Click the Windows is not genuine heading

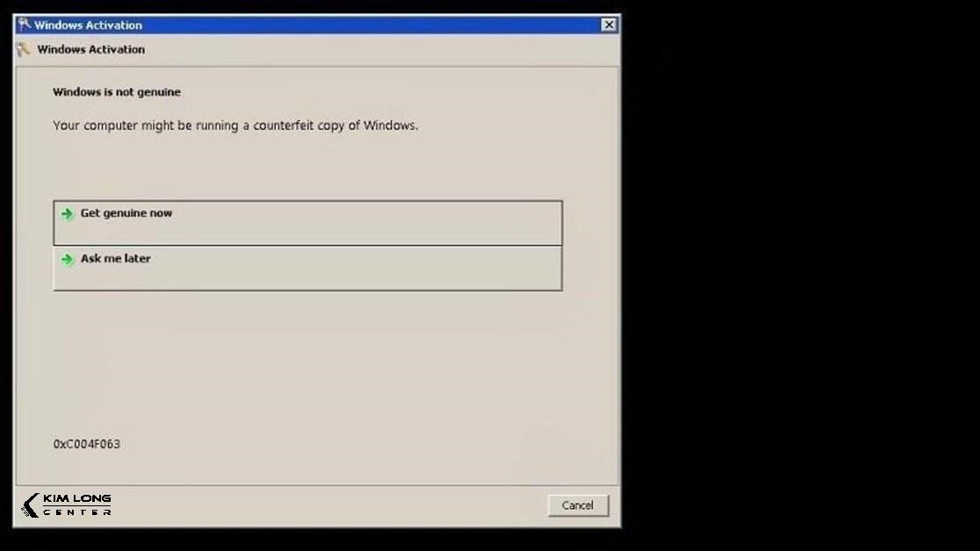point(117,91)
